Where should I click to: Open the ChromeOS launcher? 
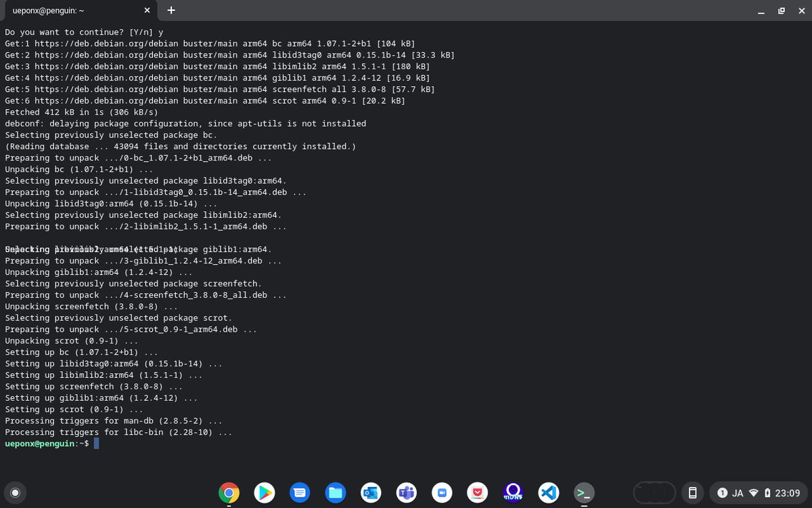click(15, 492)
